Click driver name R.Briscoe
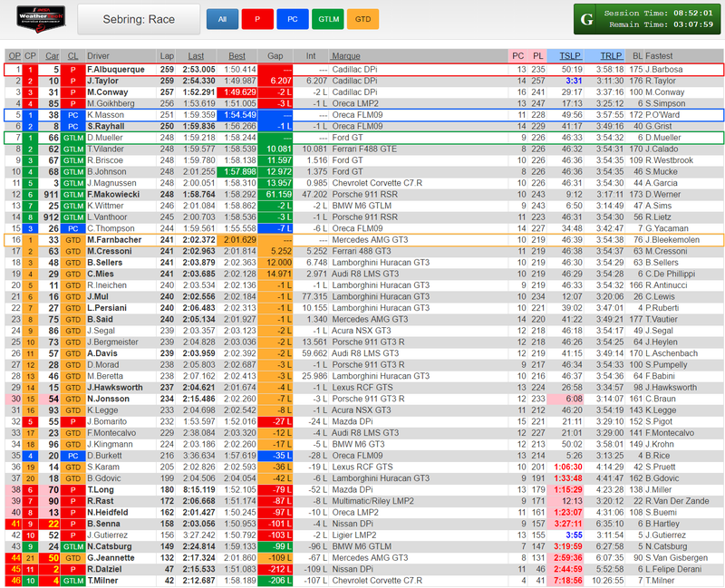Viewport: 725px width, 588px height. pos(105,160)
